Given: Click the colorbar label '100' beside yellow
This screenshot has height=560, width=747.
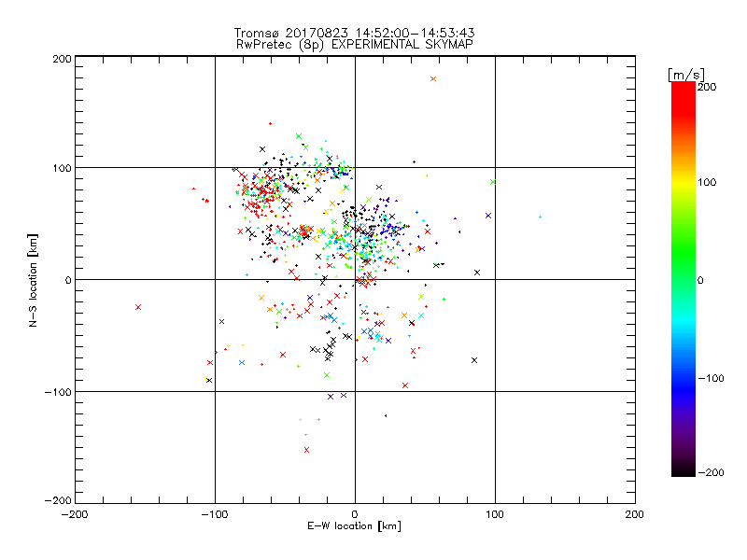Looking at the screenshot, I should [707, 182].
